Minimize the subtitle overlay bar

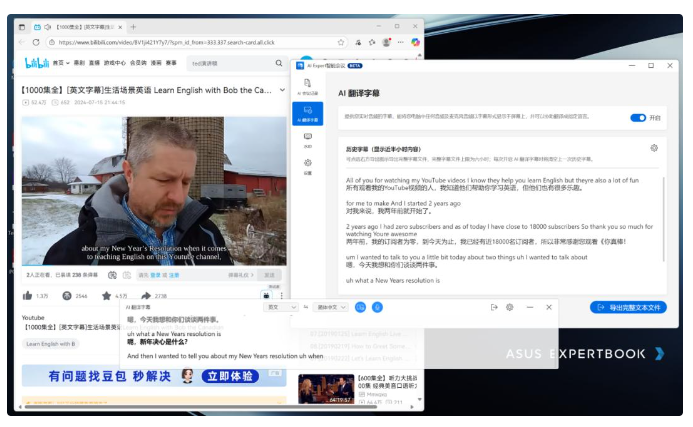tap(530, 307)
